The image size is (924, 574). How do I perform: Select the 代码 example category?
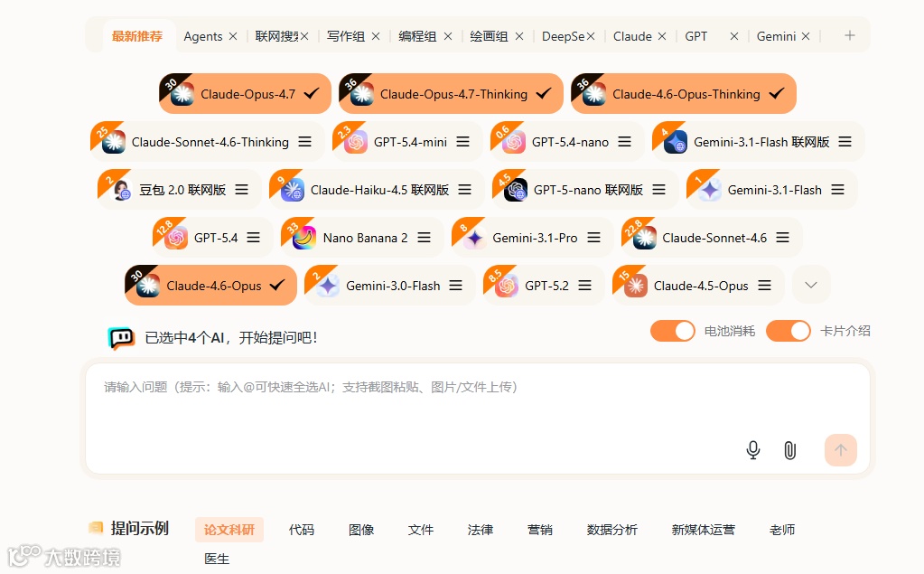coord(301,530)
